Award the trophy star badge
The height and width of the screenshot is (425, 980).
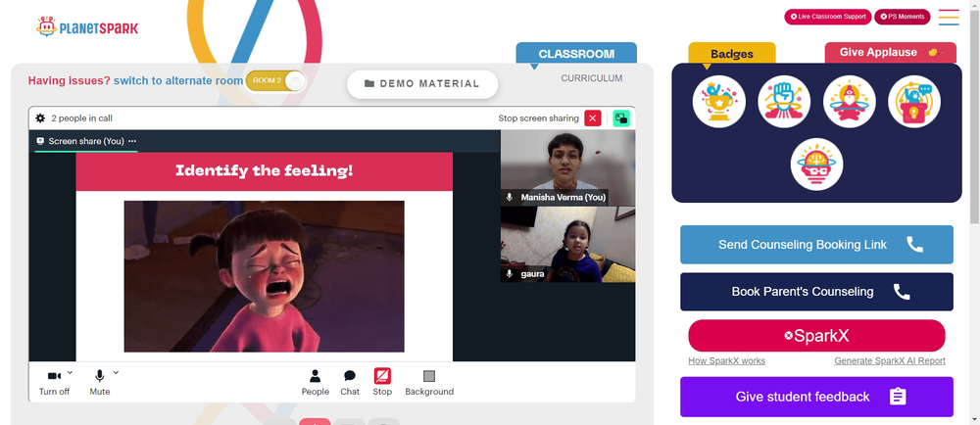(718, 102)
